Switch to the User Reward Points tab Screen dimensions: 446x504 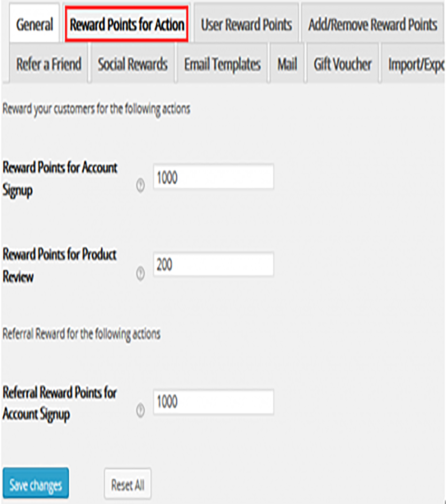click(x=246, y=24)
